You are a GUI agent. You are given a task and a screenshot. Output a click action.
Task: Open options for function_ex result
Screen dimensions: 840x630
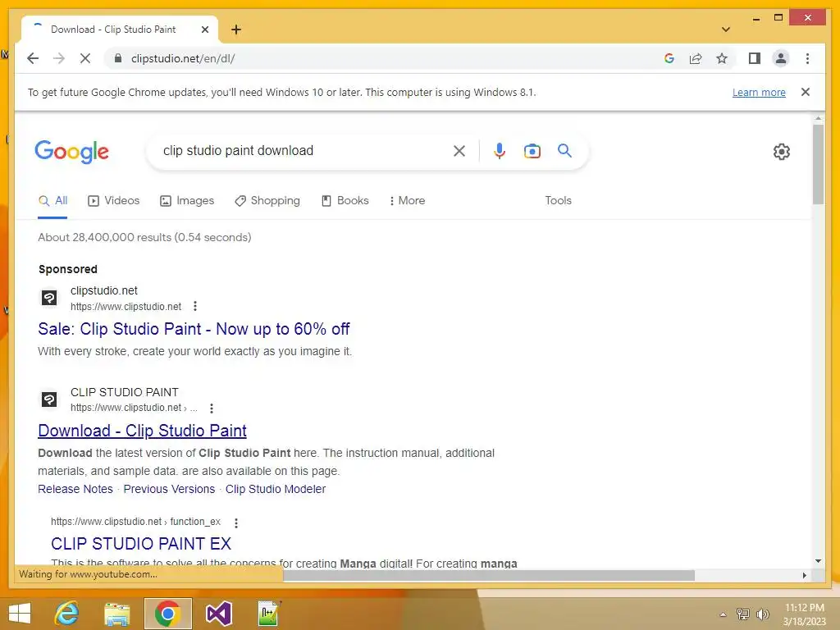point(236,523)
